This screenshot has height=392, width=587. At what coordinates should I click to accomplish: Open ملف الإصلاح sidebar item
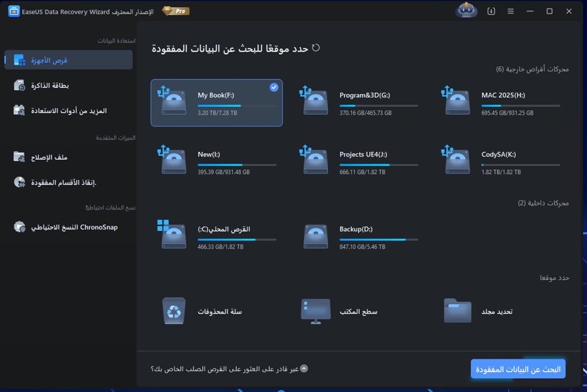tap(68, 157)
